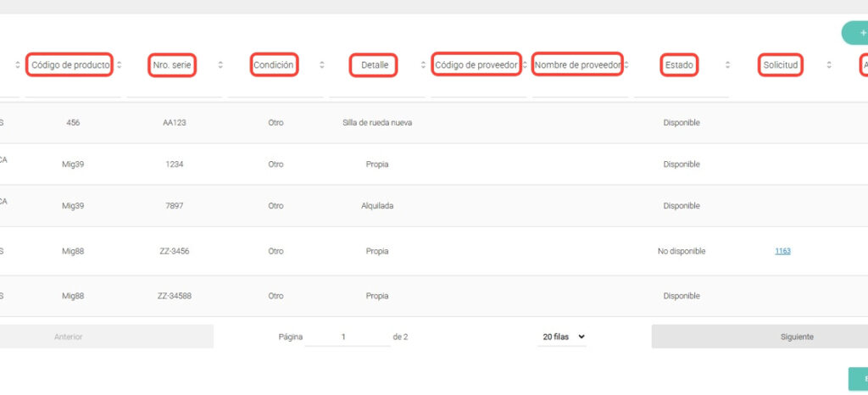Open solicitud link 1163

click(782, 251)
